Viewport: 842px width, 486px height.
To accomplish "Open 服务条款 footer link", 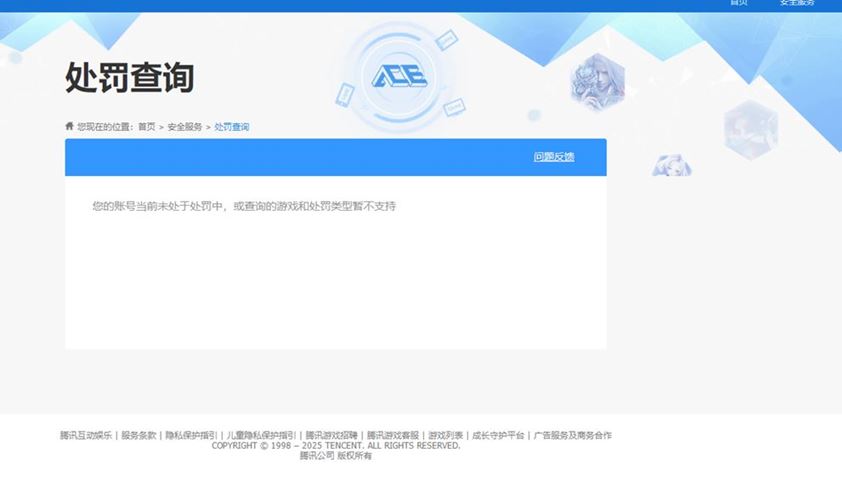I will tap(139, 435).
